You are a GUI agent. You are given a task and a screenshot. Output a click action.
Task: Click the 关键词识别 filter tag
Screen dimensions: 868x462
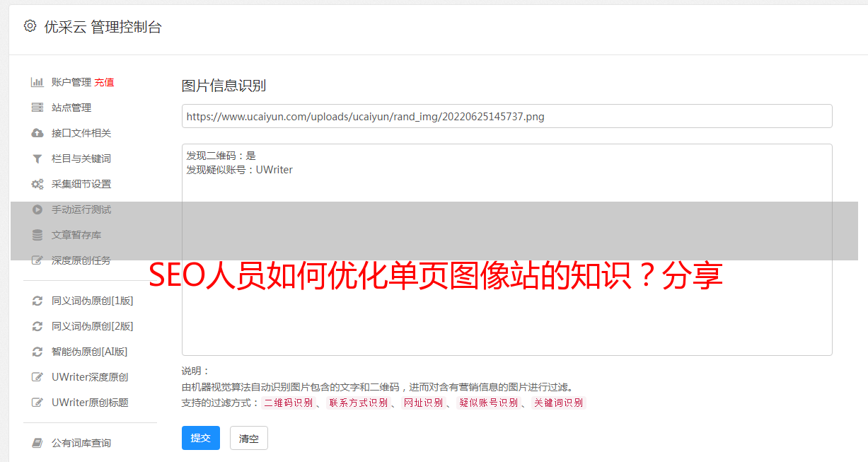(x=559, y=403)
